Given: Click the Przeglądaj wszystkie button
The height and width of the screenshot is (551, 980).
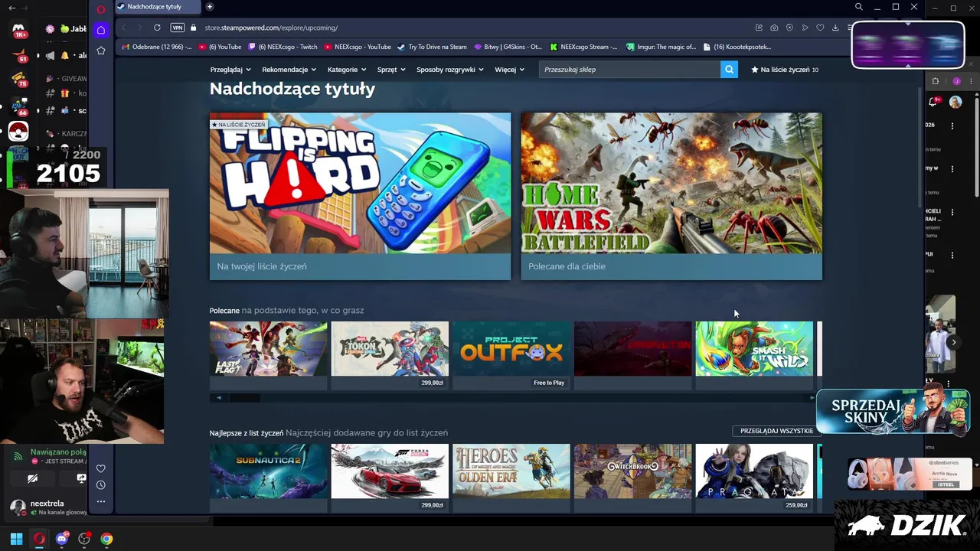Looking at the screenshot, I should click(776, 431).
